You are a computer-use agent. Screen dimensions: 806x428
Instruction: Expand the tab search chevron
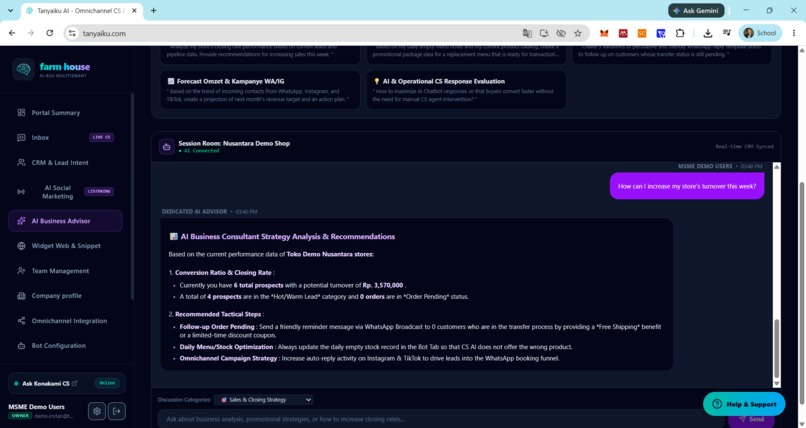click(10, 10)
